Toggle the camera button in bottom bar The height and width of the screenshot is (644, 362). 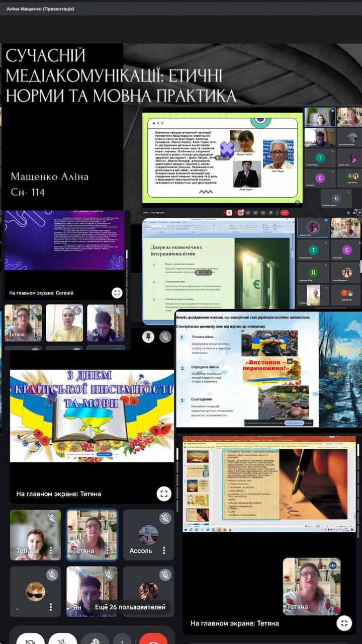click(x=30, y=638)
